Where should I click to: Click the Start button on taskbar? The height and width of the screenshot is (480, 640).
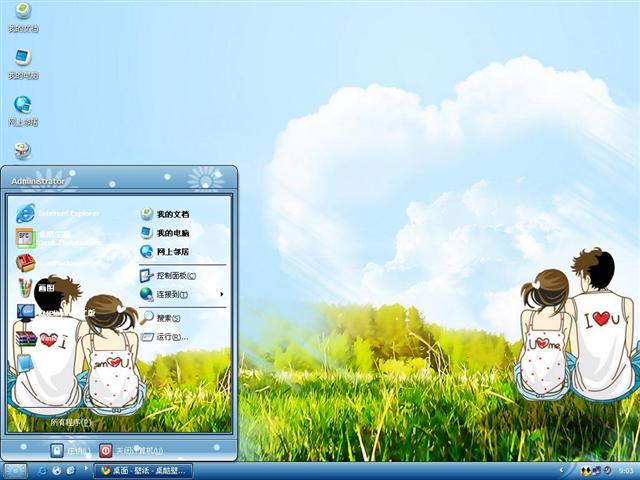click(x=15, y=471)
